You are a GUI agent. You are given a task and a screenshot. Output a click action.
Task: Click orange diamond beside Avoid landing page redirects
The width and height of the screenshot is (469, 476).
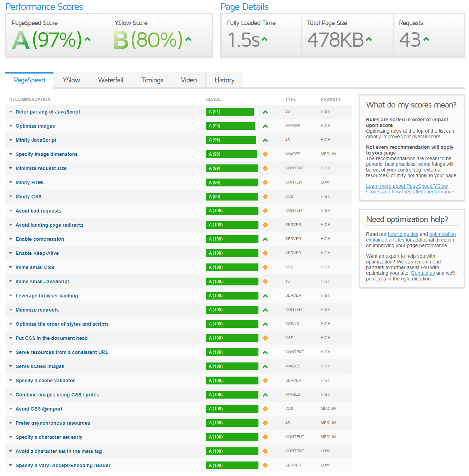(x=265, y=225)
